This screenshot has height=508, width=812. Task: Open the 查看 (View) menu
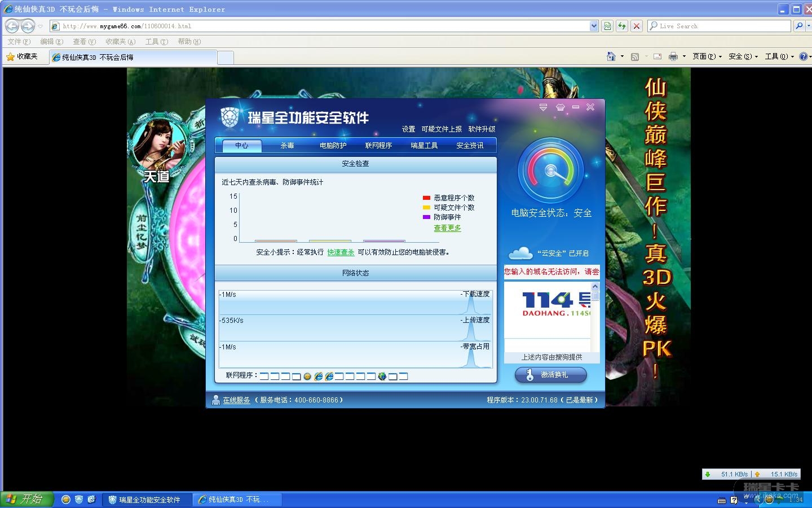[x=84, y=41]
